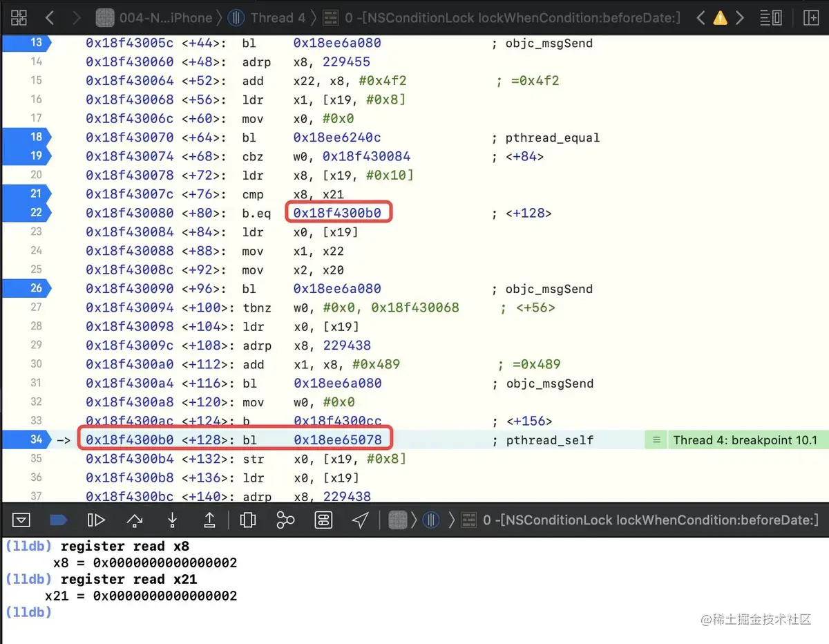
Task: Click the =0x489 comment on line 30
Action: tap(529, 364)
